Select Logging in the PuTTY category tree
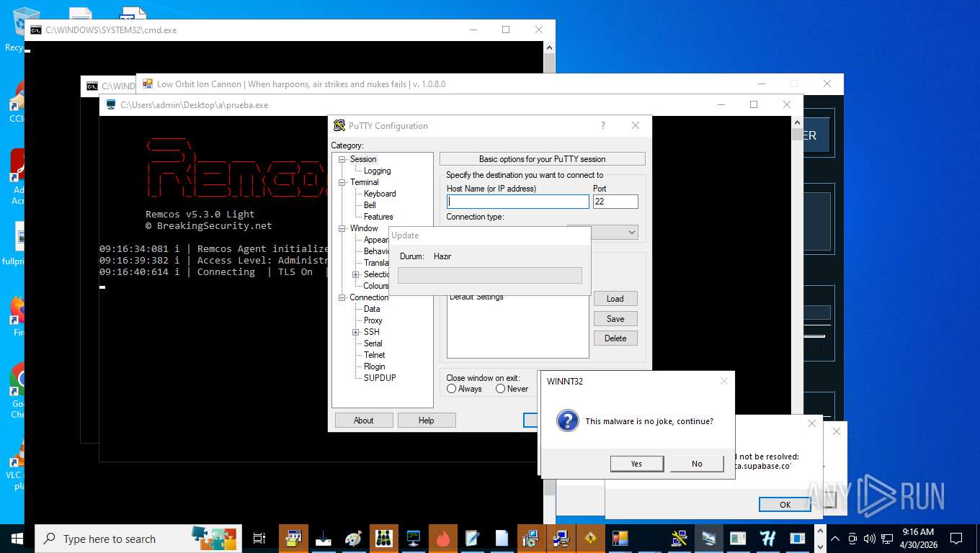The height and width of the screenshot is (553, 980). pyautogui.click(x=377, y=171)
